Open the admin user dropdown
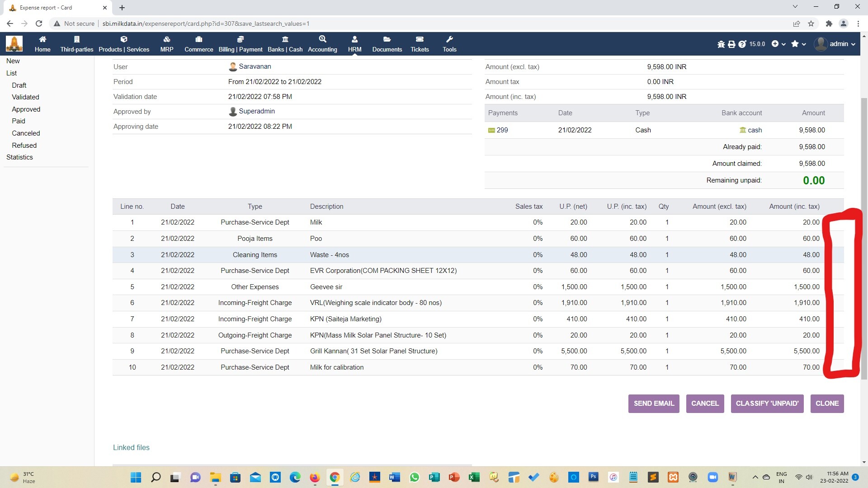868x488 pixels. click(x=835, y=44)
